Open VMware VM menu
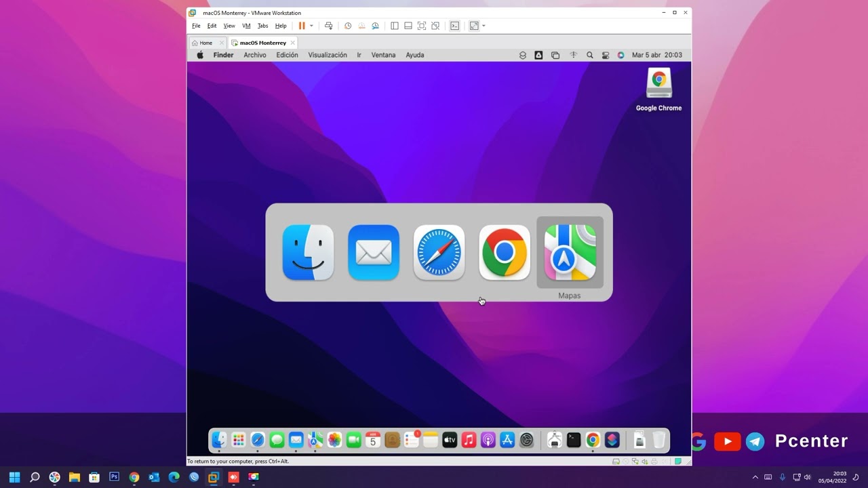Screen dimensions: 868x488 246,26
